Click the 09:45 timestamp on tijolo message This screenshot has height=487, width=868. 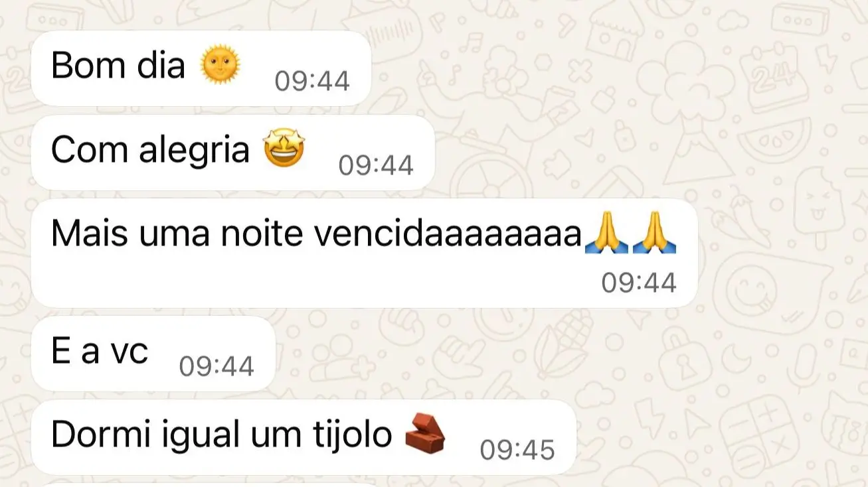(517, 451)
